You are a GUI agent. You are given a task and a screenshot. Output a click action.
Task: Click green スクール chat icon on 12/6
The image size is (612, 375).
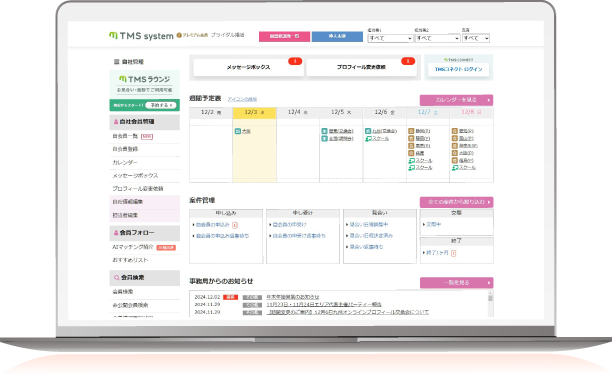pos(368,138)
